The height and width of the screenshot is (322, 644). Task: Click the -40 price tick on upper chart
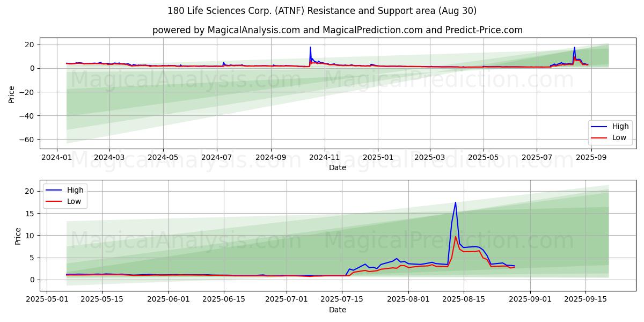(28, 116)
